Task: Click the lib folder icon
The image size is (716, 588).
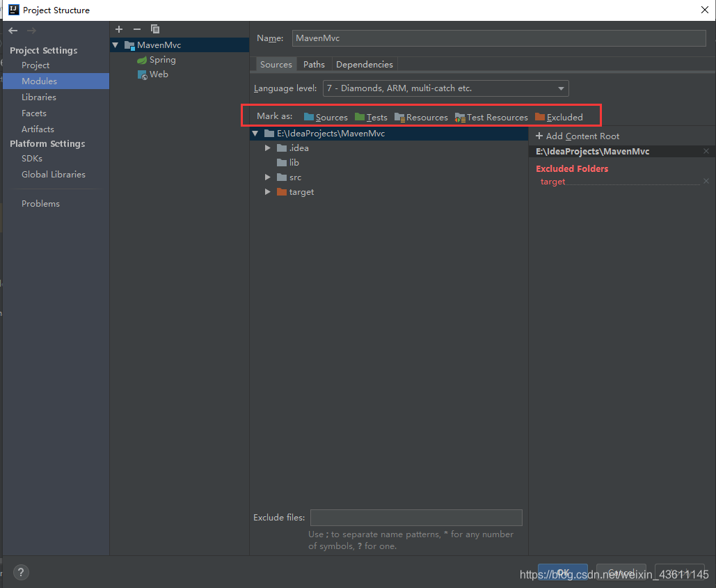Action: click(282, 163)
